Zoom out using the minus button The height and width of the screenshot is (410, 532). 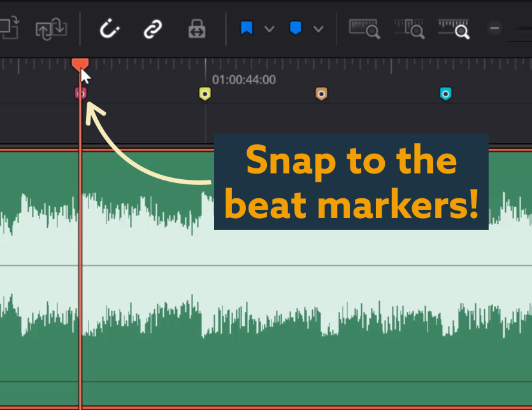(x=494, y=29)
